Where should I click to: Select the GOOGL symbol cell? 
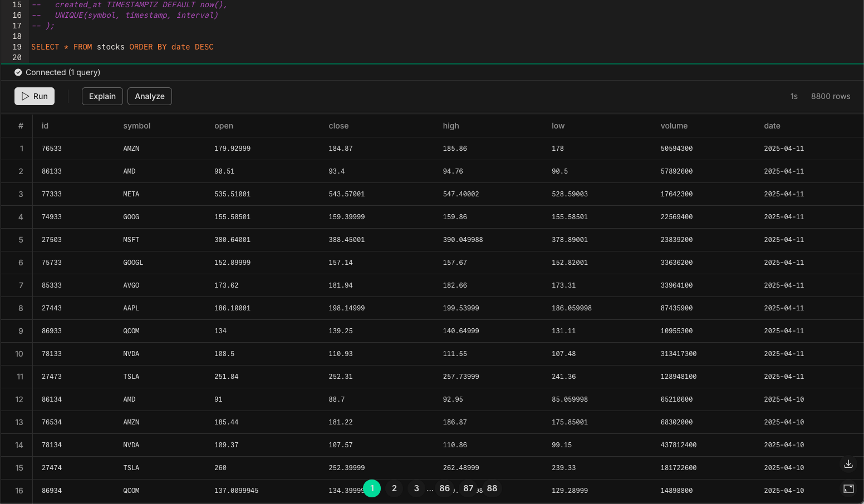[133, 263]
